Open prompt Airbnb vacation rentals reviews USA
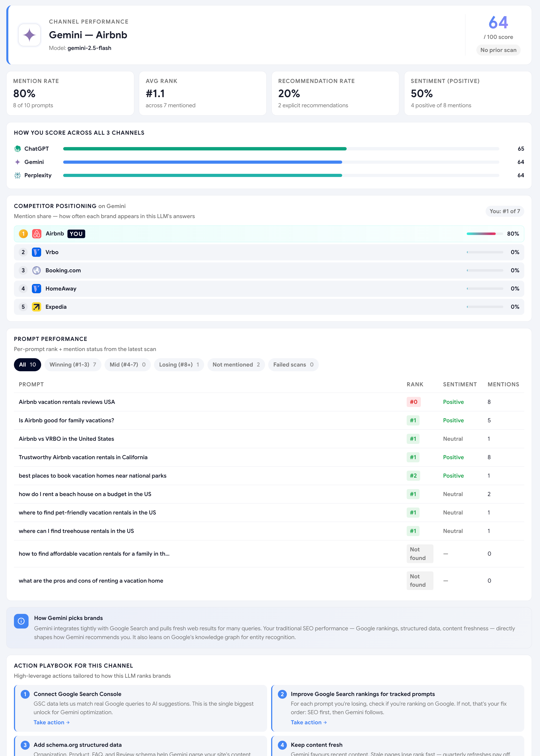 tap(269, 402)
